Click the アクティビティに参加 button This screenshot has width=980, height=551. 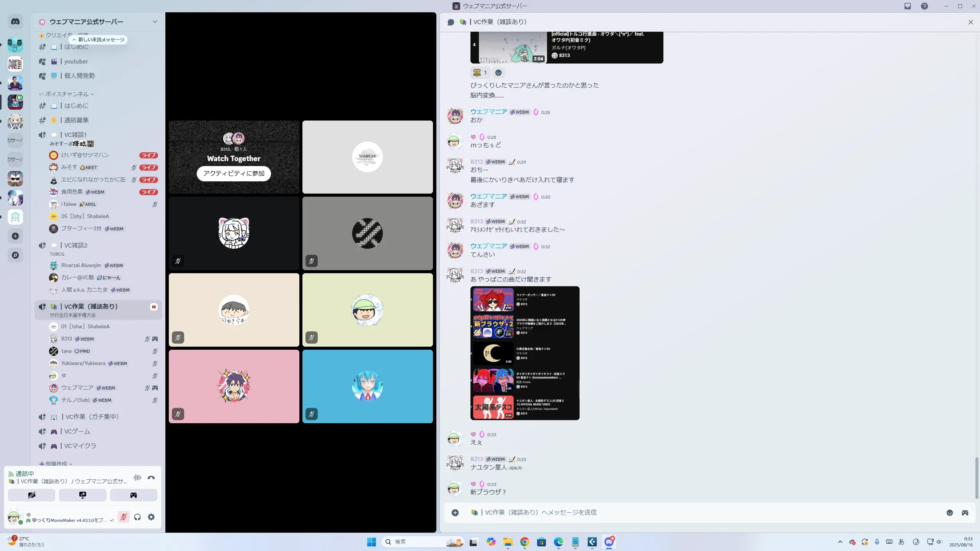(x=234, y=173)
